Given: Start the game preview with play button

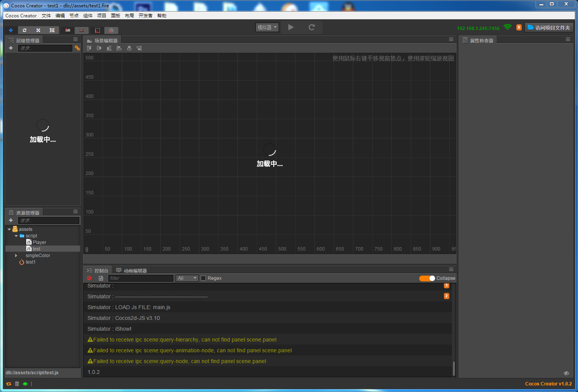Looking at the screenshot, I should click(x=291, y=27).
